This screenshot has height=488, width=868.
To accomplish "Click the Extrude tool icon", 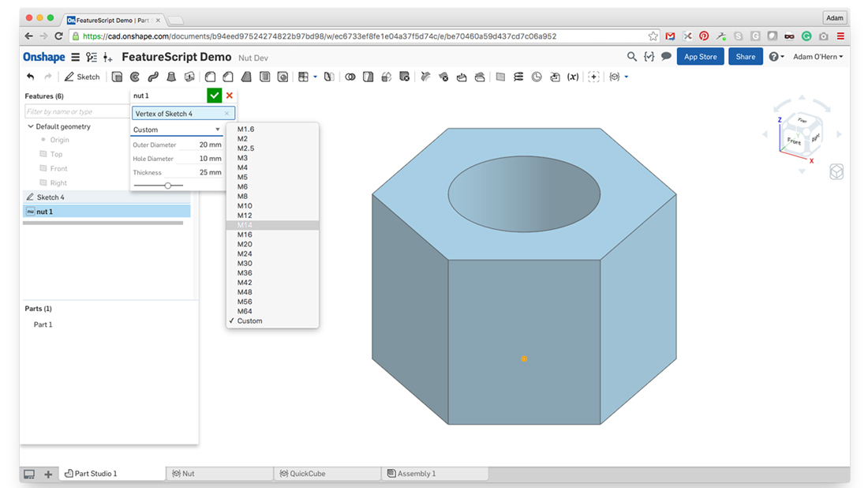I will [118, 77].
